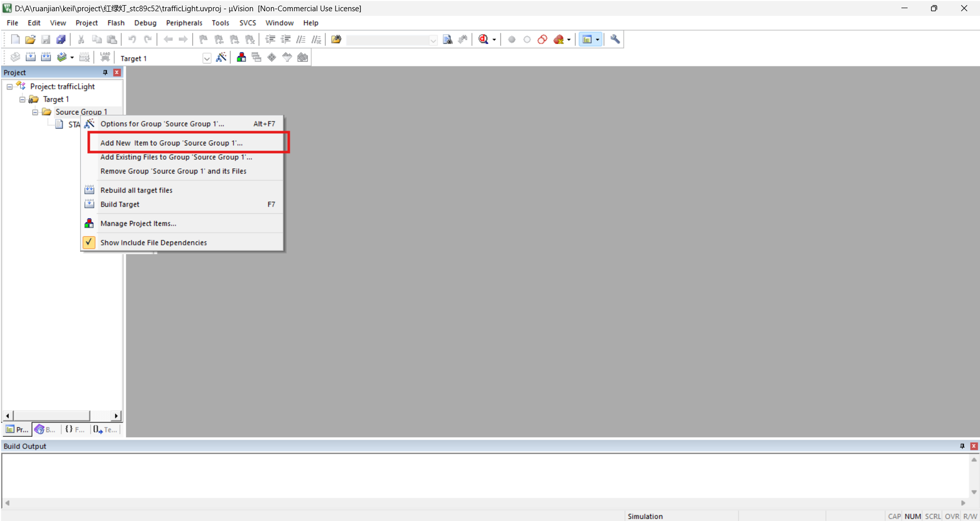Image resolution: width=980 pixels, height=521 pixels.
Task: Switch to the Templates tab
Action: 106,429
